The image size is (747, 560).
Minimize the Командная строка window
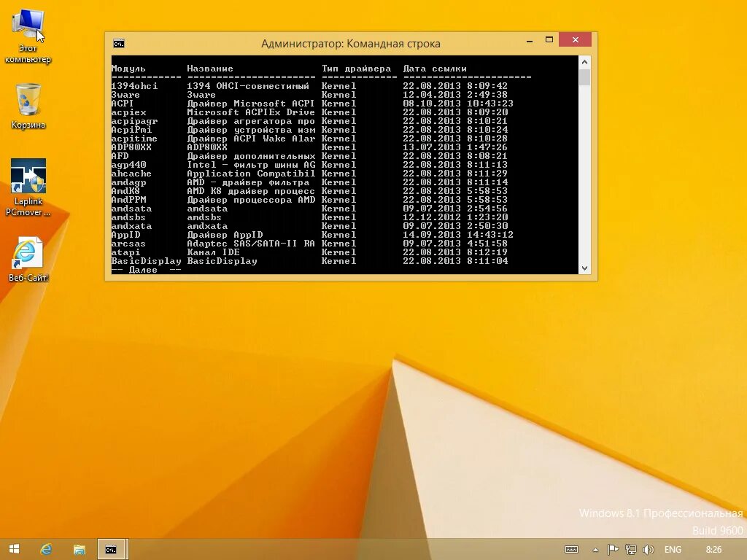530,41
